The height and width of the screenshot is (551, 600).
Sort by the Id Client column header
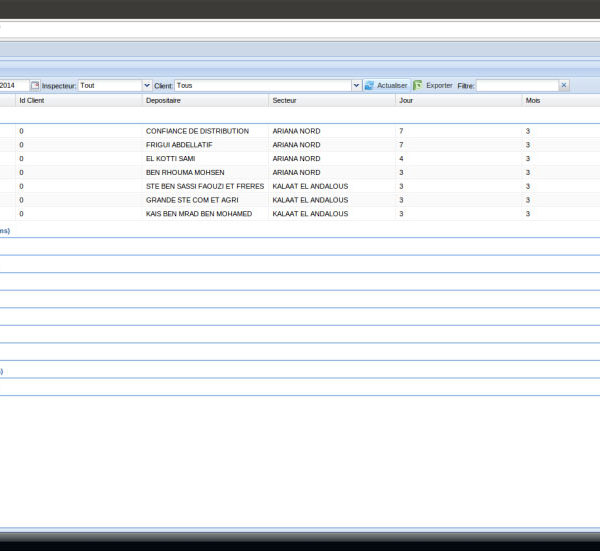click(32, 101)
